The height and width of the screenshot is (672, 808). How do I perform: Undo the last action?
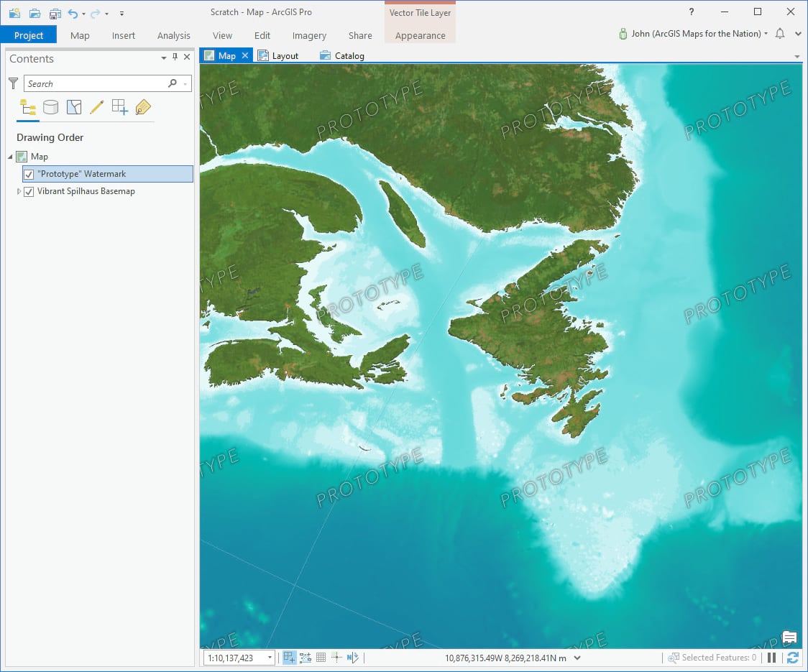tap(73, 14)
